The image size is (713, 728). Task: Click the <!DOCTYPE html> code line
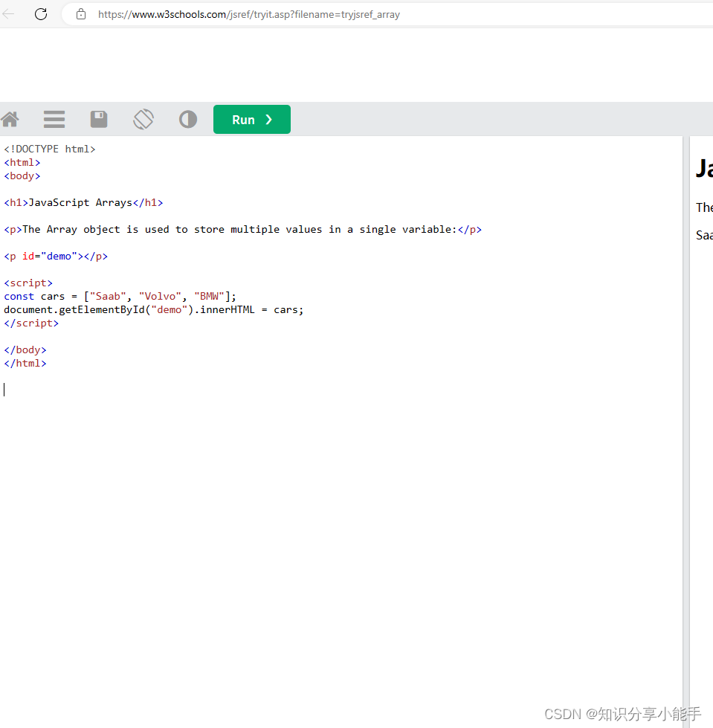pos(50,149)
